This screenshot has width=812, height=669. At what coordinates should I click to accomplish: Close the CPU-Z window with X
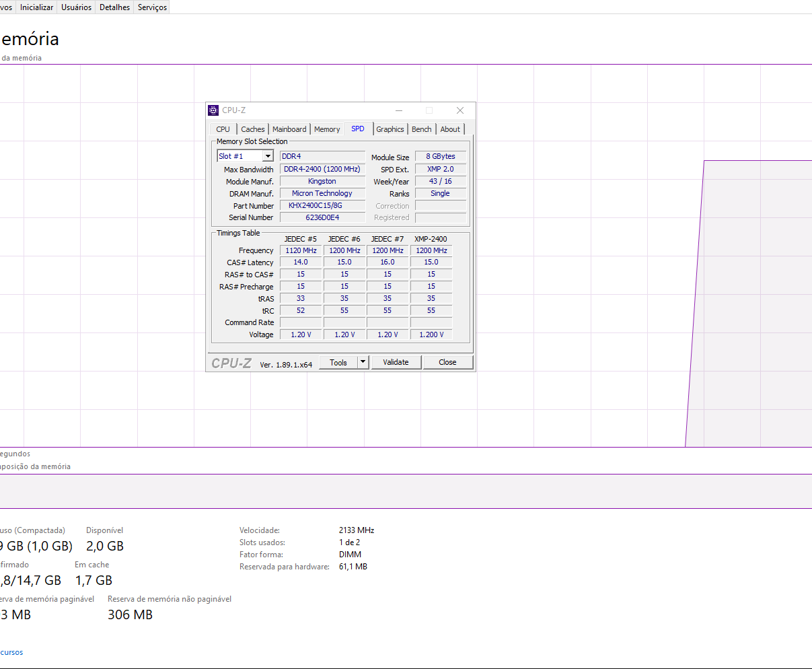[460, 110]
